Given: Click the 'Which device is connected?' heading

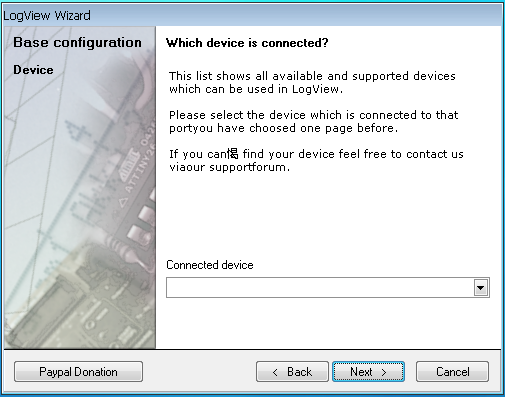Looking at the screenshot, I should pos(247,43).
